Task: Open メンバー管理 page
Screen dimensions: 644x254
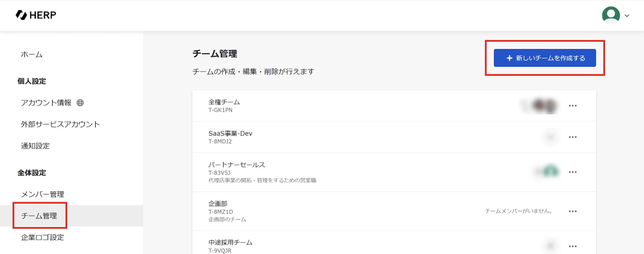Action: (43, 194)
